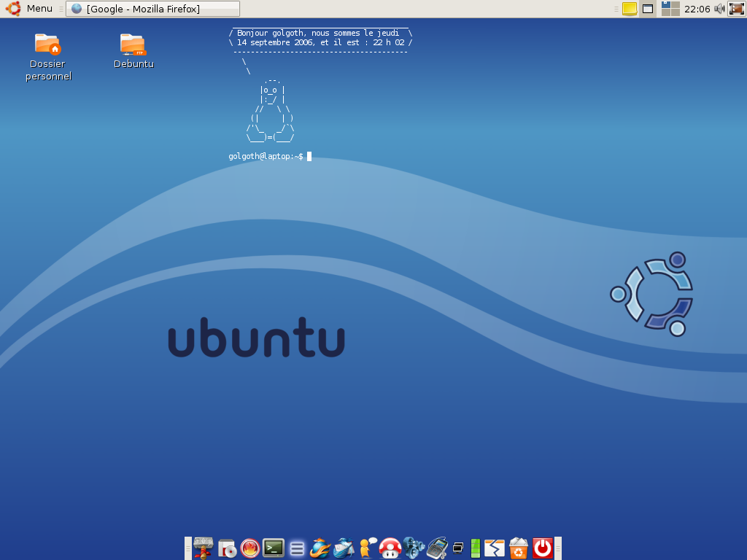Open the terminal launcher in dock

274,548
